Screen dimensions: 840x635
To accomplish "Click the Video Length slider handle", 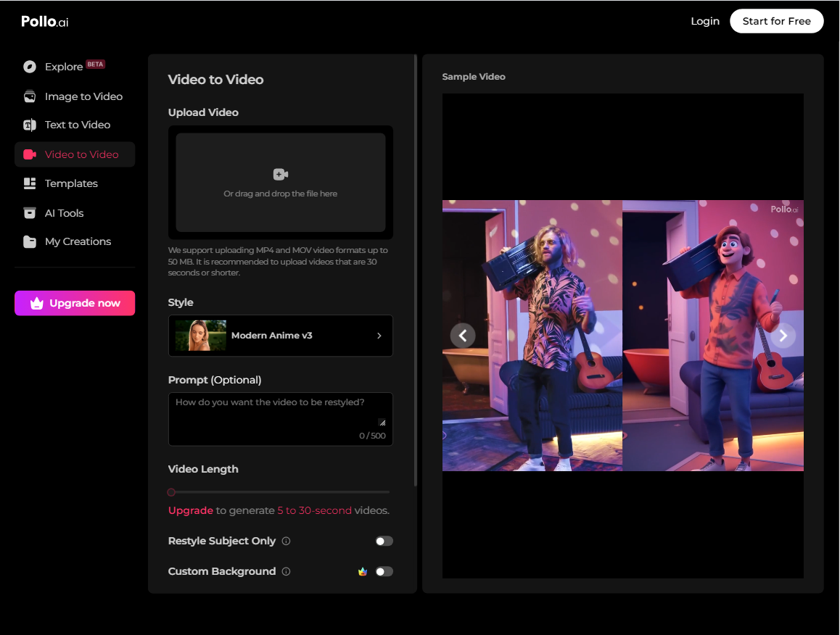I will (171, 492).
